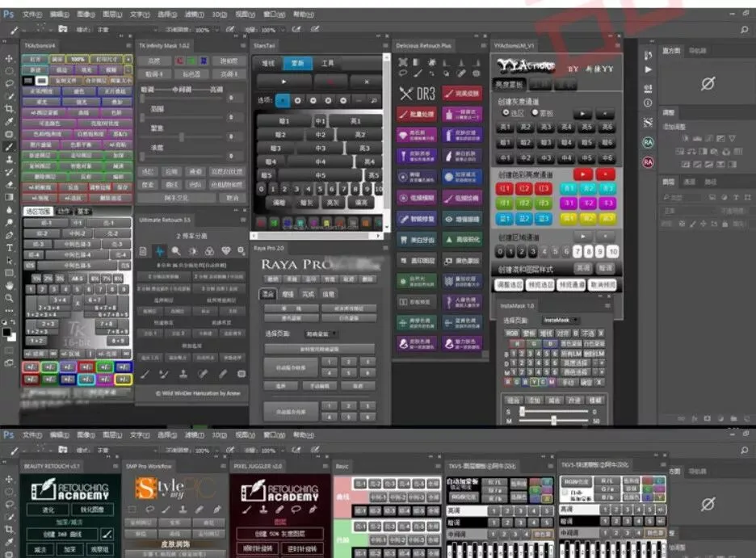Select the Clone Stamp tool in upper toolbar

(x=9, y=159)
